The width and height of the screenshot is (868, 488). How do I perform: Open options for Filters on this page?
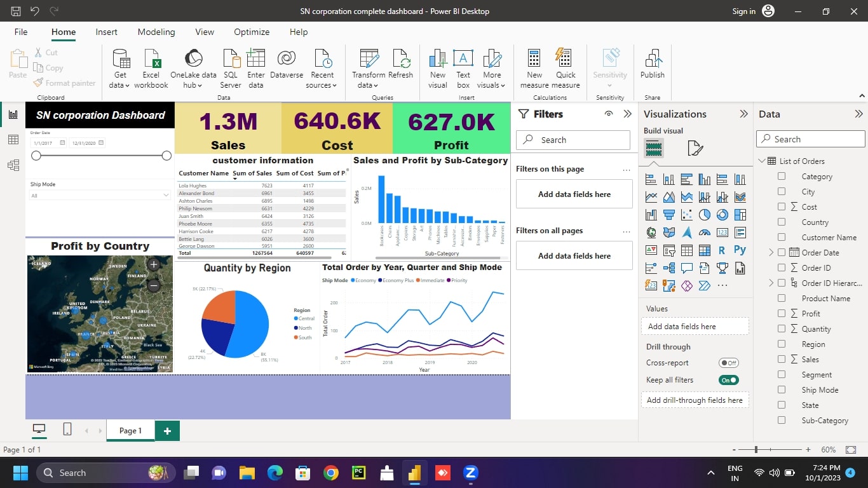[627, 170]
